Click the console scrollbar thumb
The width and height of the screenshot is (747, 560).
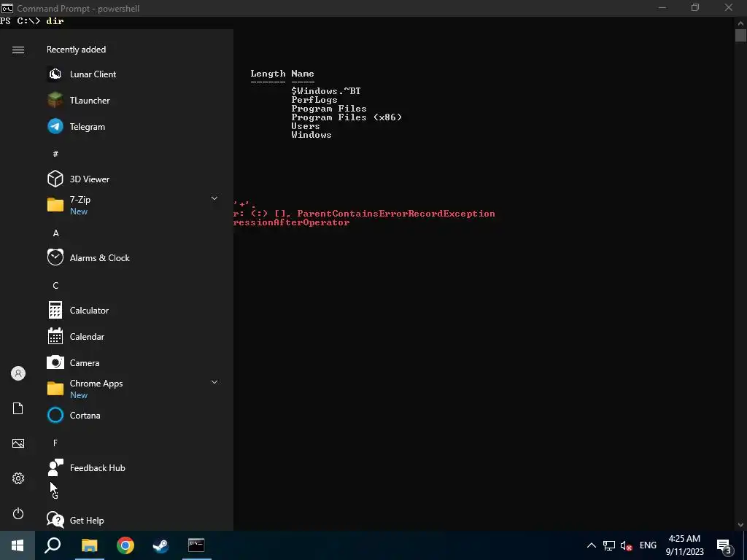tap(741, 35)
